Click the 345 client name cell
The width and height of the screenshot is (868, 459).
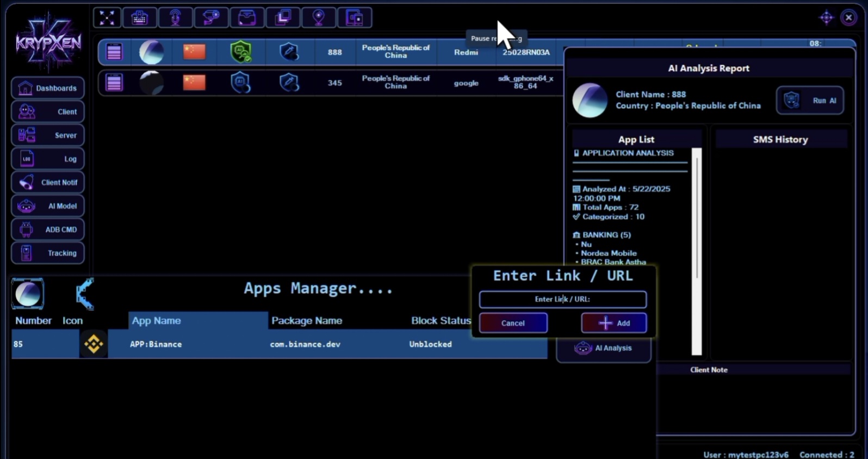334,83
